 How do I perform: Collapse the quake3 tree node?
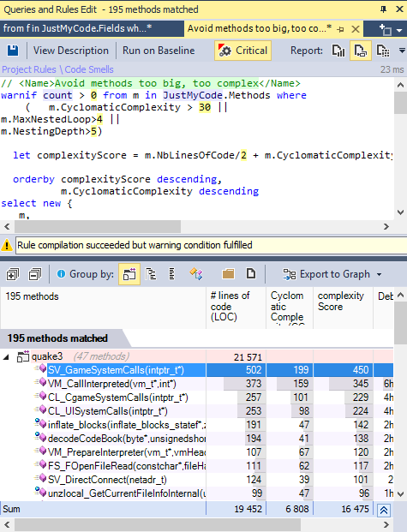tap(6, 357)
